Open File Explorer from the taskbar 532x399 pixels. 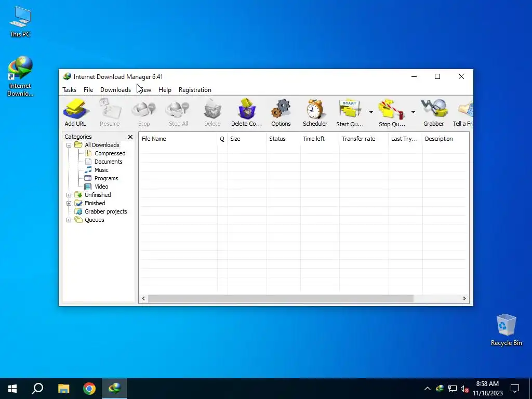pyautogui.click(x=63, y=389)
